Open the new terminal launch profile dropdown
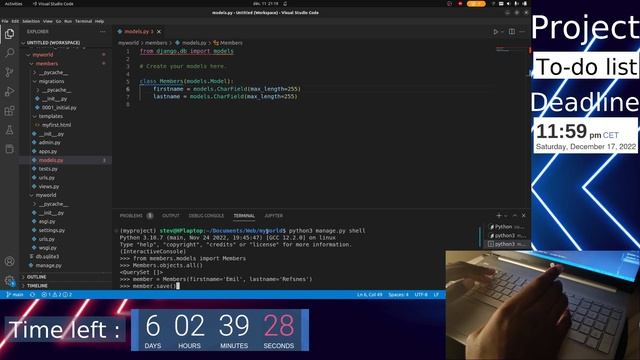Viewport: 640px width, 360px height. (x=506, y=216)
